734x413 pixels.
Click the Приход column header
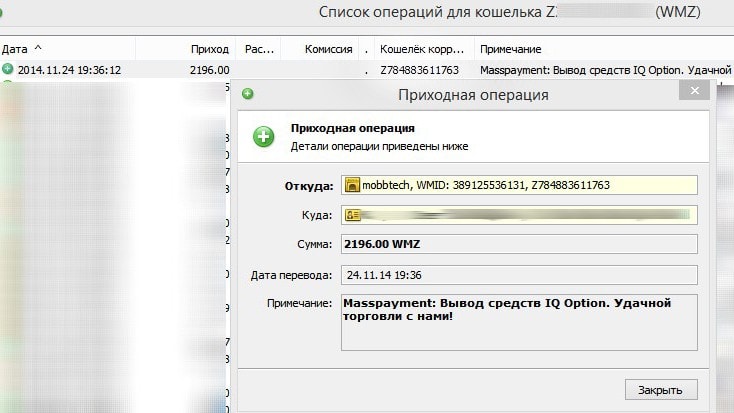tap(210, 49)
